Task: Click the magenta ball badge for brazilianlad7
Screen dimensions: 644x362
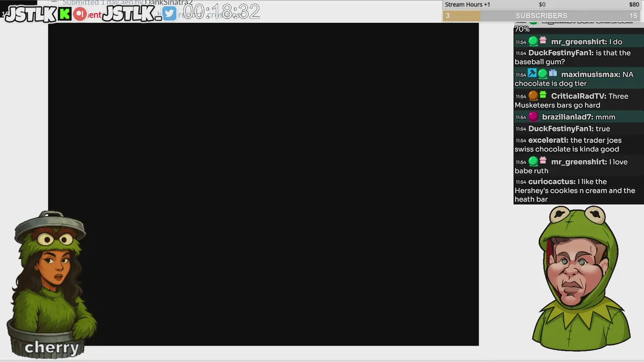Action: coord(533,117)
